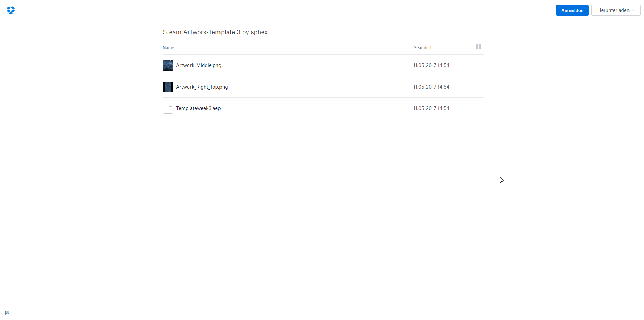Open the Templateweek3.aep file link
The height and width of the screenshot is (320, 644).
click(198, 108)
